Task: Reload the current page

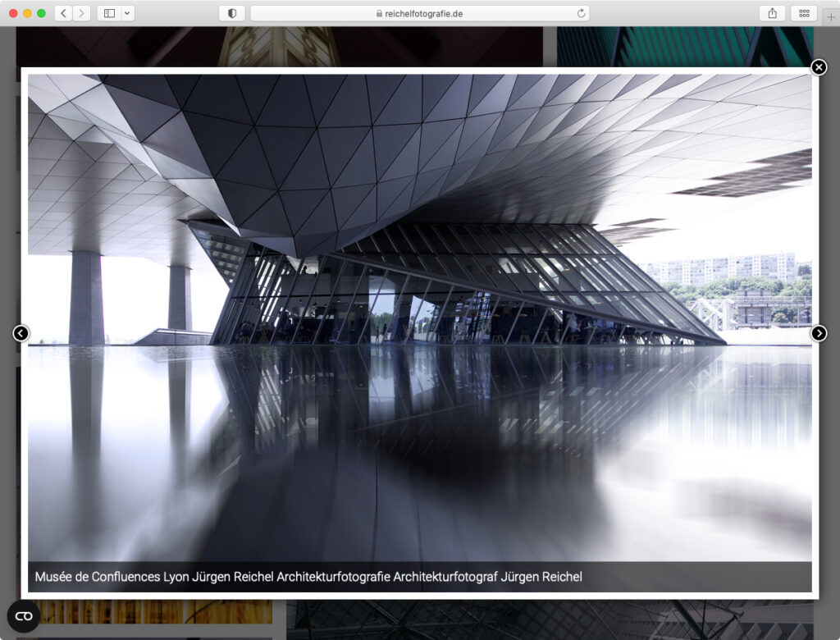Action: [x=581, y=13]
